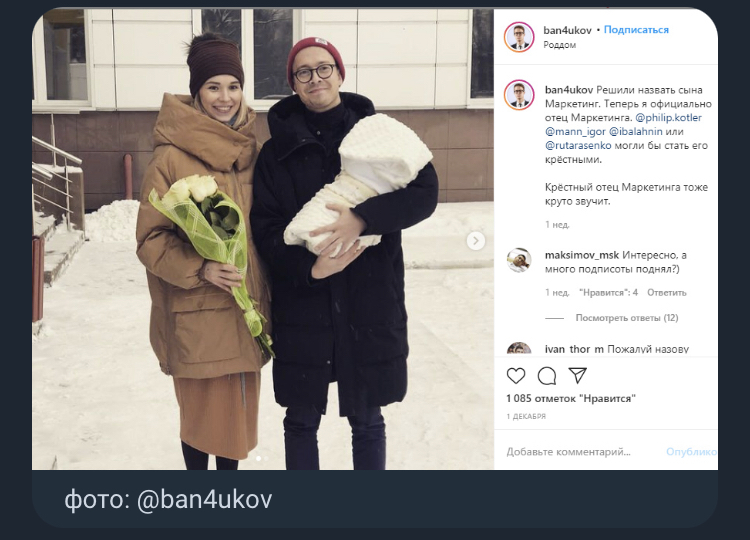Click the Подписаться follow link
Image resolution: width=750 pixels, height=540 pixels.
[x=636, y=30]
